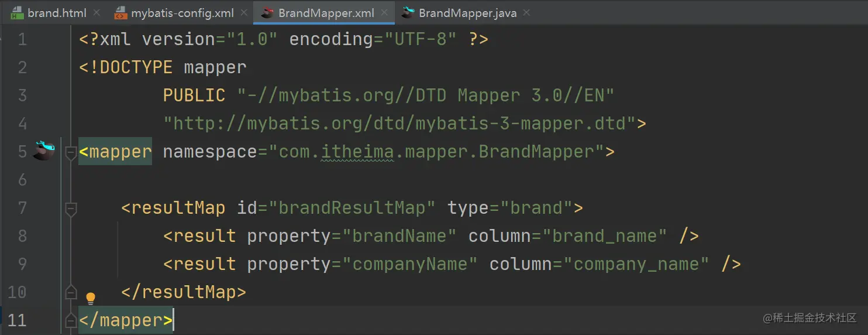Click the BrandMapper.xml MyBatis bird icon
Viewport: 868px width, 335px height.
tap(267, 12)
